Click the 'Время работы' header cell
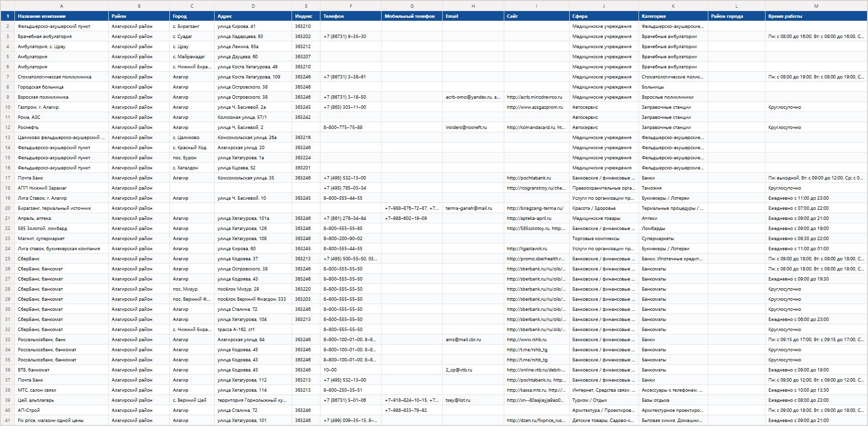The width and height of the screenshot is (868, 434). [x=816, y=16]
